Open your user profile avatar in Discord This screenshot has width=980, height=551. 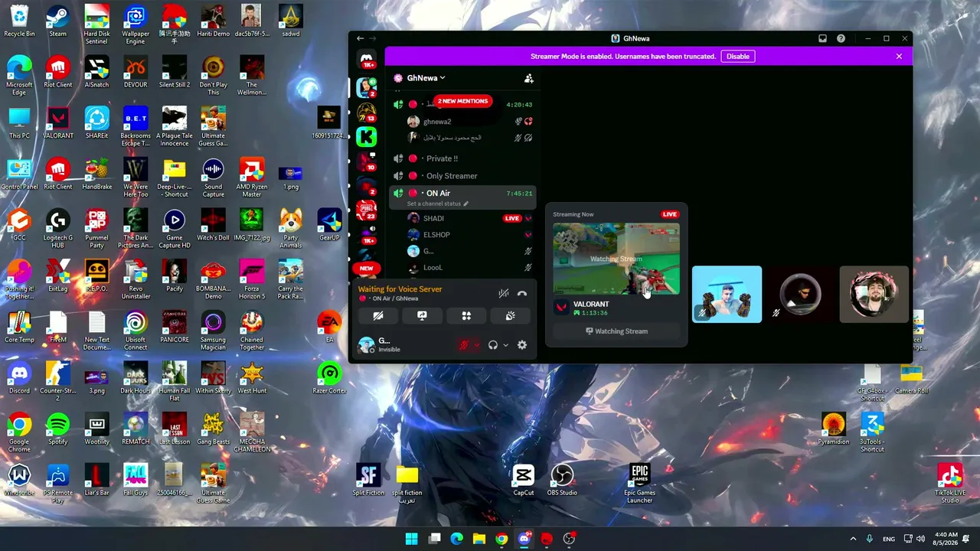coord(367,345)
